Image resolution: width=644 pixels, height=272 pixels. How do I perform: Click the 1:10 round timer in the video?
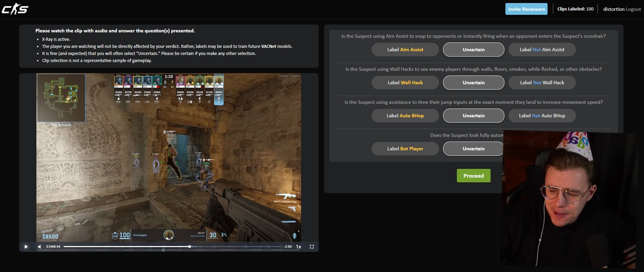pyautogui.click(x=169, y=77)
